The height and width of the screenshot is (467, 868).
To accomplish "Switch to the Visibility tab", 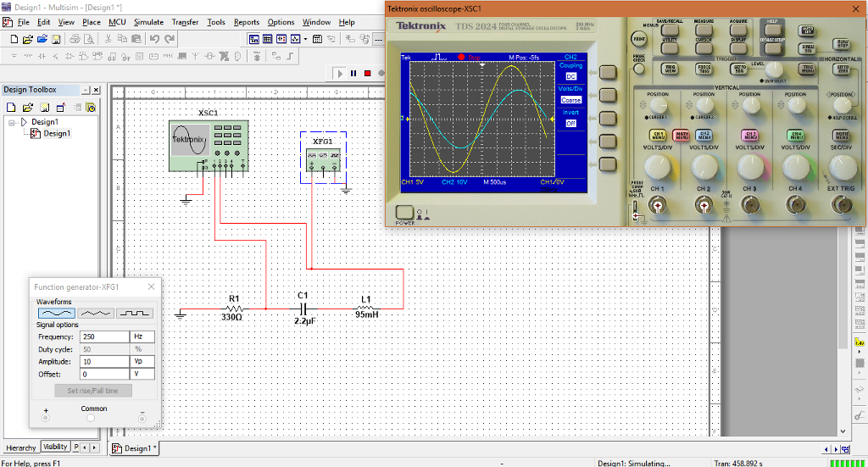I will (x=55, y=447).
